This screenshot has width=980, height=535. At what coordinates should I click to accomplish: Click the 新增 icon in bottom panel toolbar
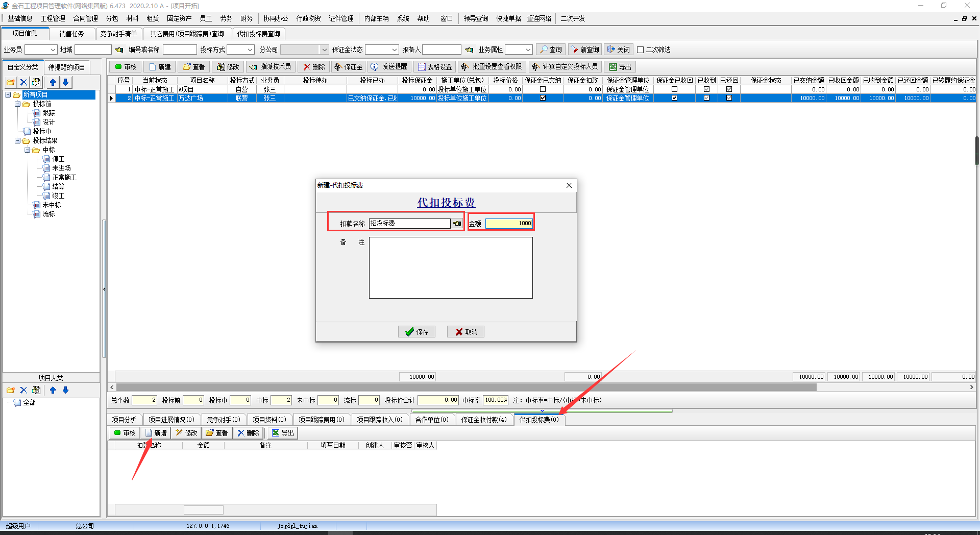149,433
